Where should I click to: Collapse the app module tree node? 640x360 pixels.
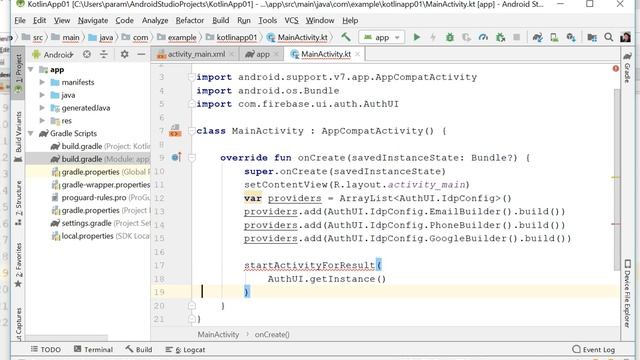[31, 70]
